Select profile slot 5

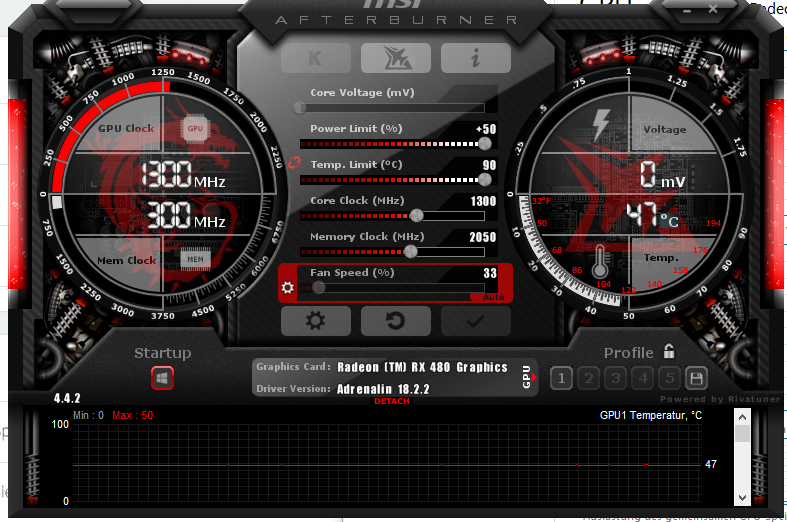(670, 378)
